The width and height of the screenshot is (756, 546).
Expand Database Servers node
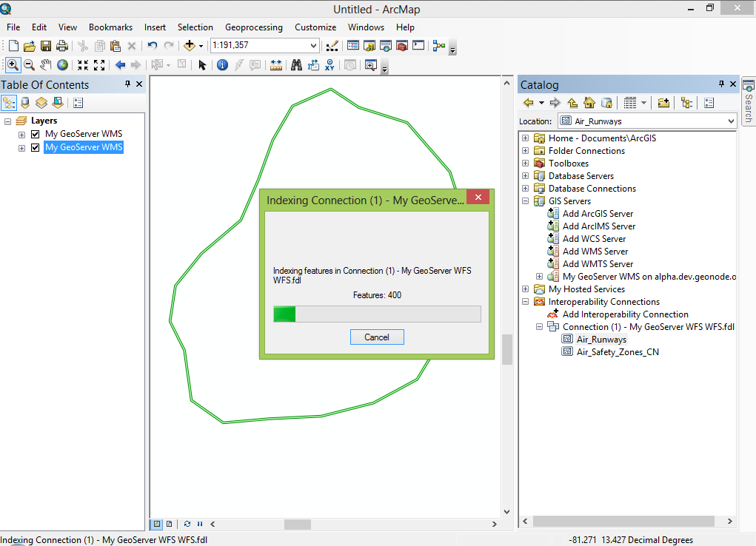525,176
